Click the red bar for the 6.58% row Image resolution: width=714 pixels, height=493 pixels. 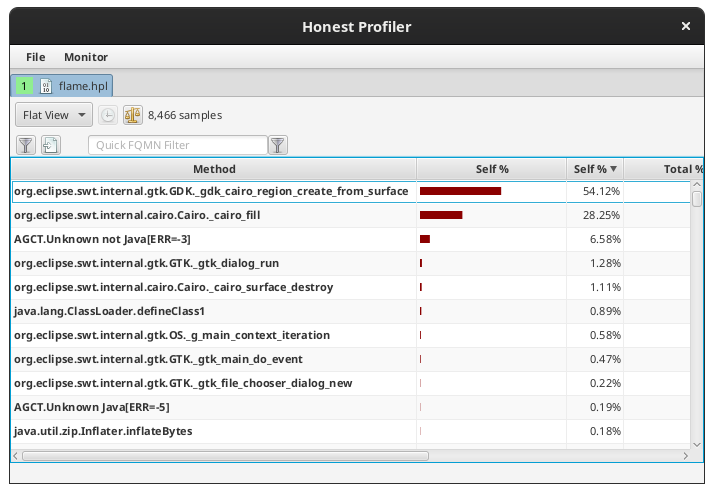(425, 239)
